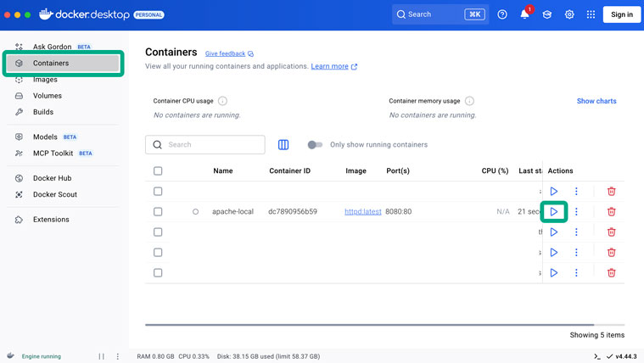
Task: Open the engine options kebab menu
Action: pos(117,356)
